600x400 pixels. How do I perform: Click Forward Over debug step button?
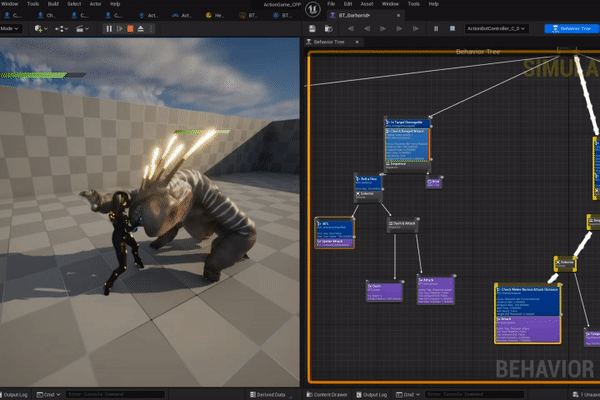399,29
